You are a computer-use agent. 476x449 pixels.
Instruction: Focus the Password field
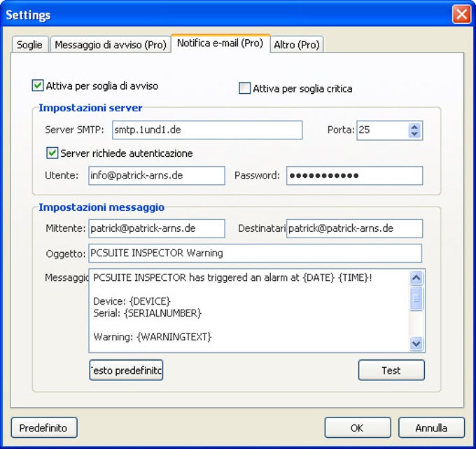355,175
